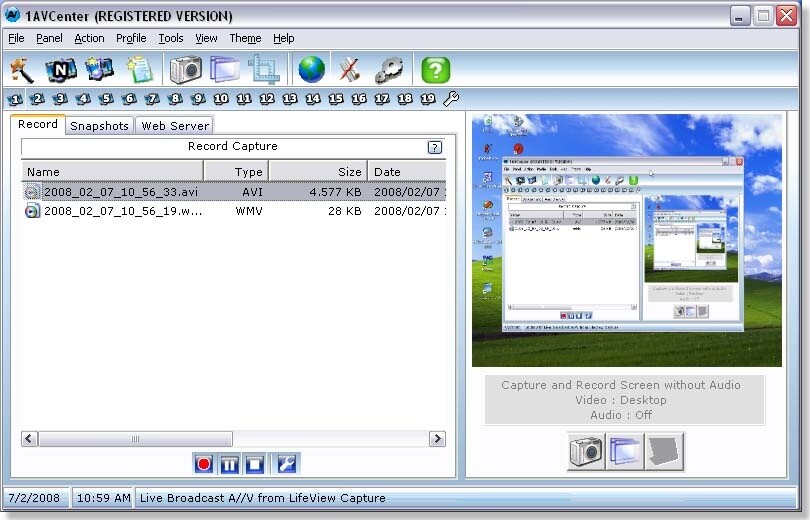This screenshot has height=520, width=810.
Task: Click the wrench icon after profile 19
Action: 451,99
